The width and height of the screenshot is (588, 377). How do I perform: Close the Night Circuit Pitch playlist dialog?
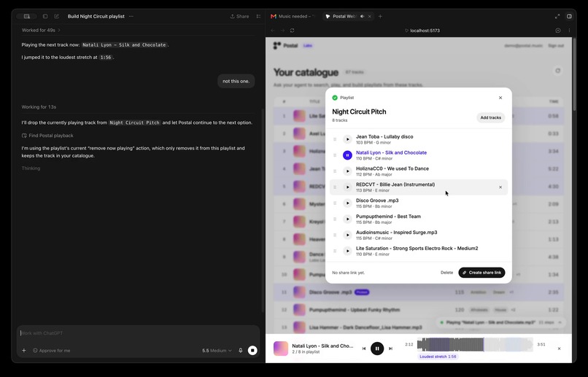[x=500, y=98]
